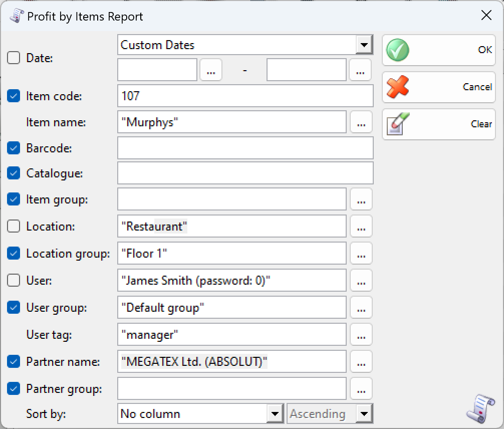Click the Item code field containing 107
504x429 pixels.
point(245,96)
